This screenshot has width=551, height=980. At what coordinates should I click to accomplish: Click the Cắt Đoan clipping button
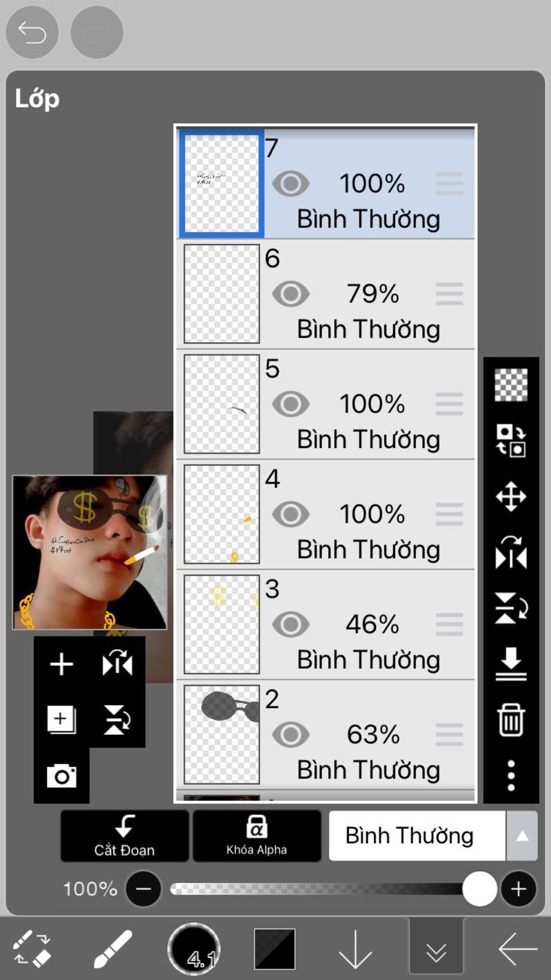[124, 836]
